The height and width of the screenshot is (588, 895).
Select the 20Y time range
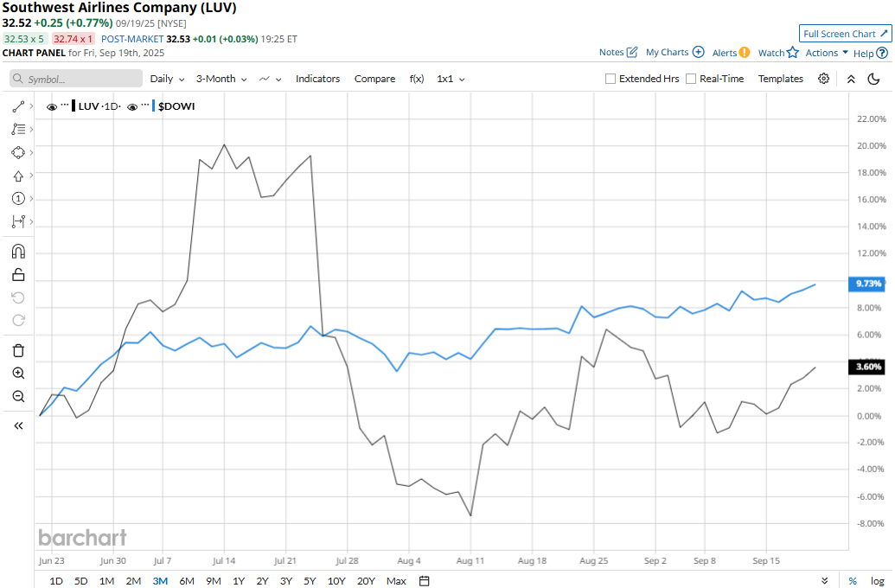(x=366, y=580)
